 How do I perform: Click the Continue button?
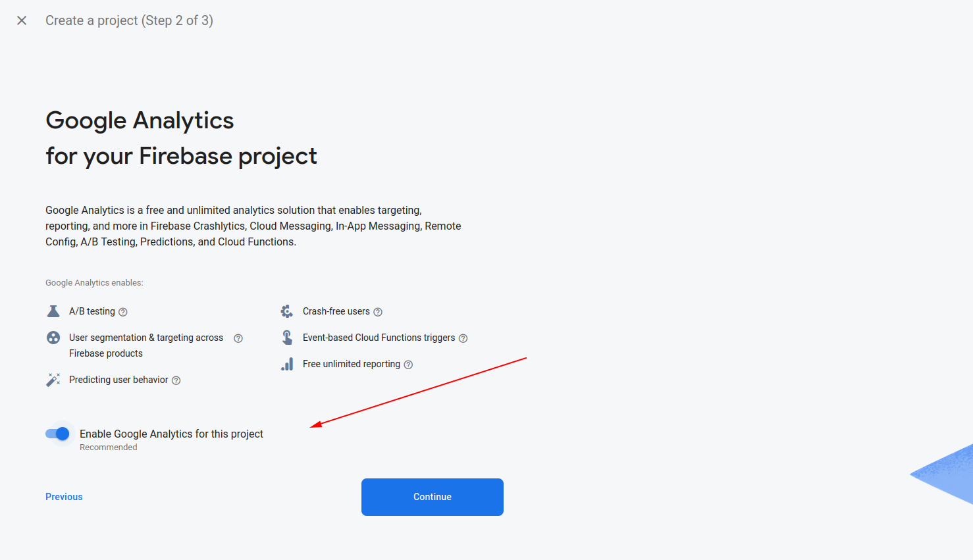coord(432,497)
